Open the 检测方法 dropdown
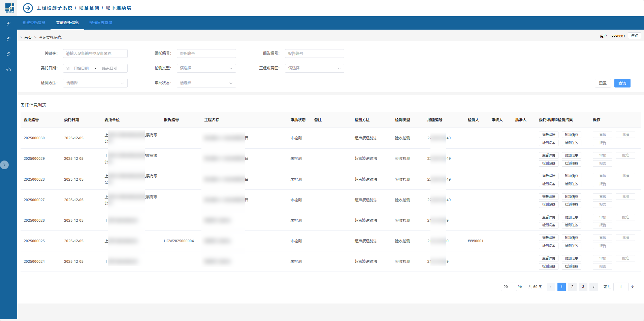Screen dimensions: 644x321 pyautogui.click(x=95, y=83)
